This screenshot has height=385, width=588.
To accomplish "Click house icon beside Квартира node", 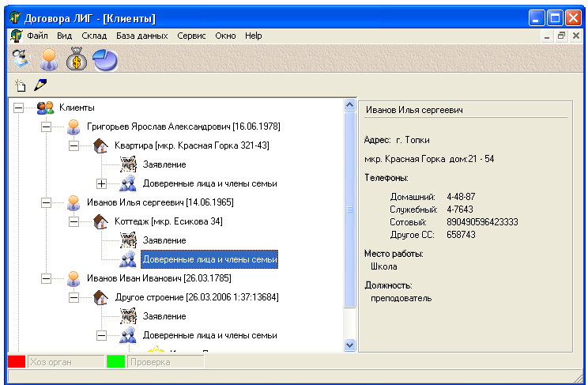I will (x=100, y=145).
